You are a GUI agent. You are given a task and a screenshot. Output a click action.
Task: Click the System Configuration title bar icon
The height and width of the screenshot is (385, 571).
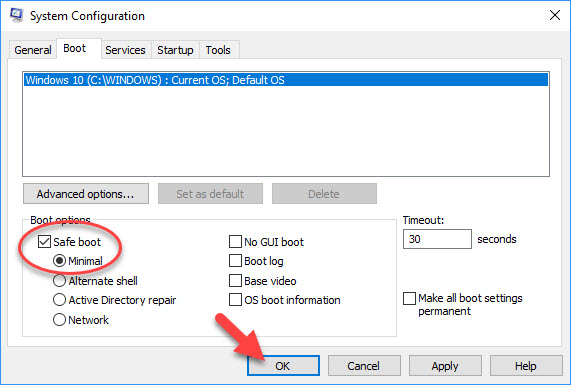coord(17,15)
